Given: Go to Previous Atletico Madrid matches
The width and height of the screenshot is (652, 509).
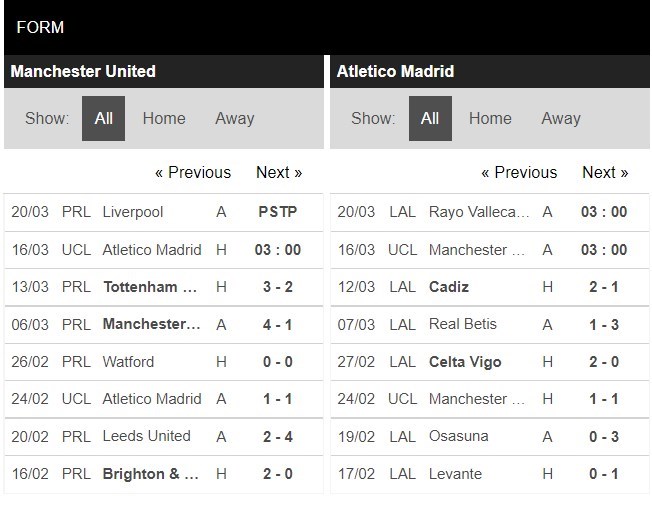Looking at the screenshot, I should point(519,172).
